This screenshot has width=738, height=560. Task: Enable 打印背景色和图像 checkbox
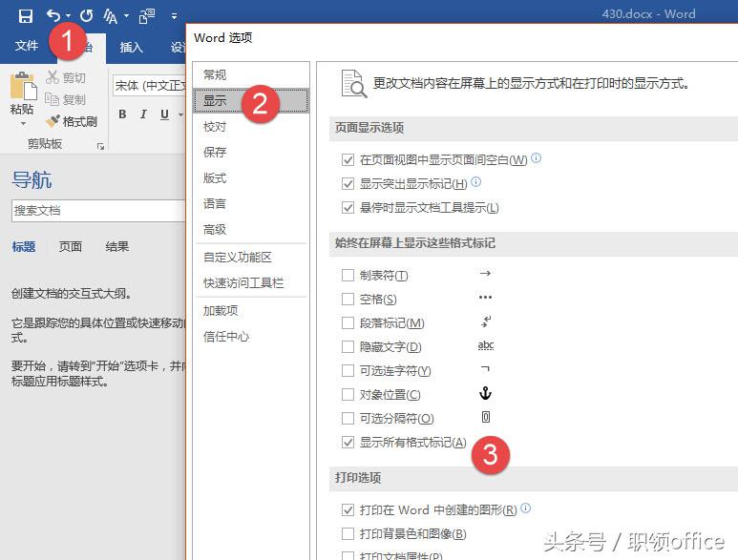[348, 533]
